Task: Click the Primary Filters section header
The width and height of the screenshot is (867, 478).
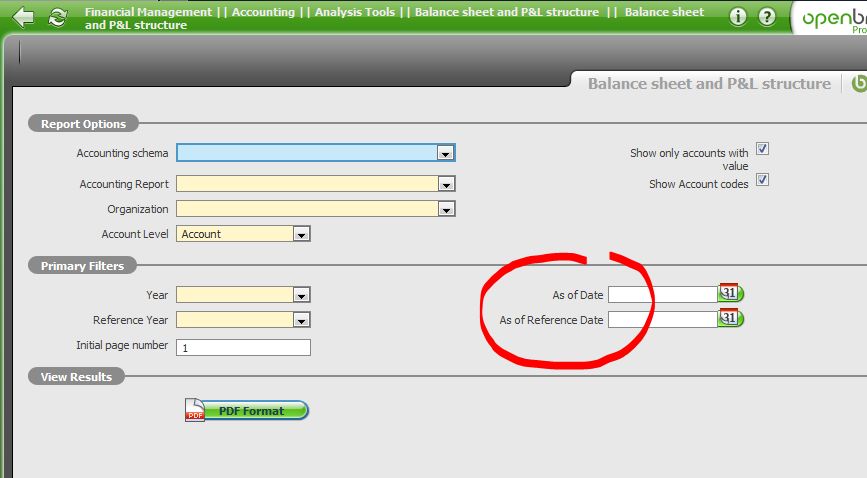Action: tap(82, 266)
